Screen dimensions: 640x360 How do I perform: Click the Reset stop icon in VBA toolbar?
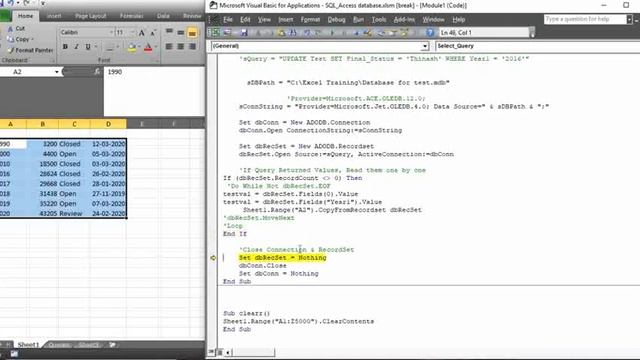[x=356, y=33]
